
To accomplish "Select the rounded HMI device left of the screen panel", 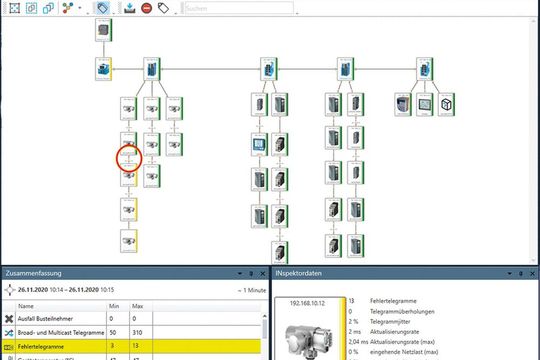I will (x=403, y=104).
